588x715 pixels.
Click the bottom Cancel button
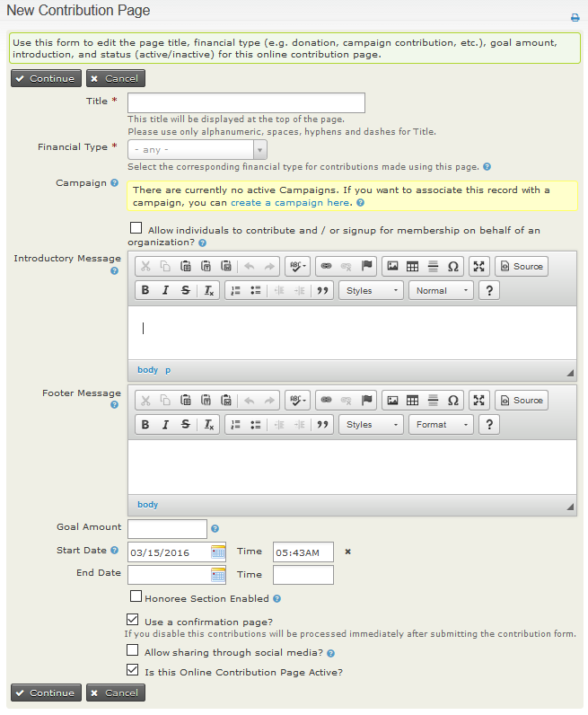pos(115,693)
